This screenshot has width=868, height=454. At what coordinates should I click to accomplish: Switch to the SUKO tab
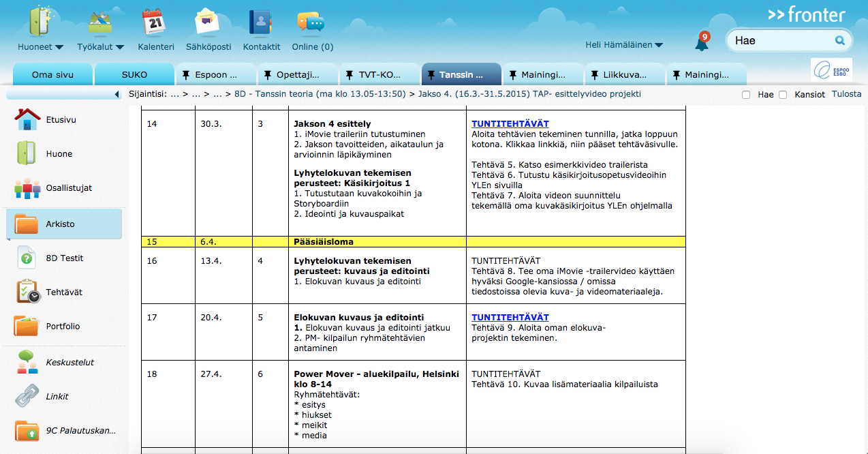[134, 74]
